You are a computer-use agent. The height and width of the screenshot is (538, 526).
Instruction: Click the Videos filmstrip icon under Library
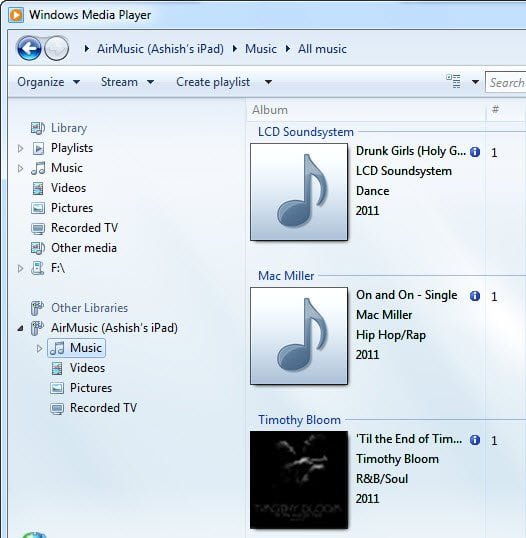coord(38,188)
